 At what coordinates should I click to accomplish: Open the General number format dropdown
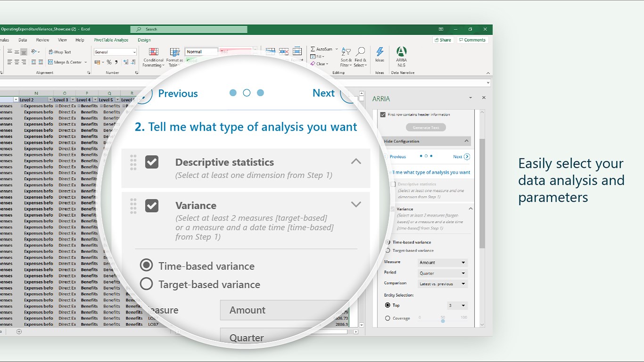pyautogui.click(x=115, y=52)
